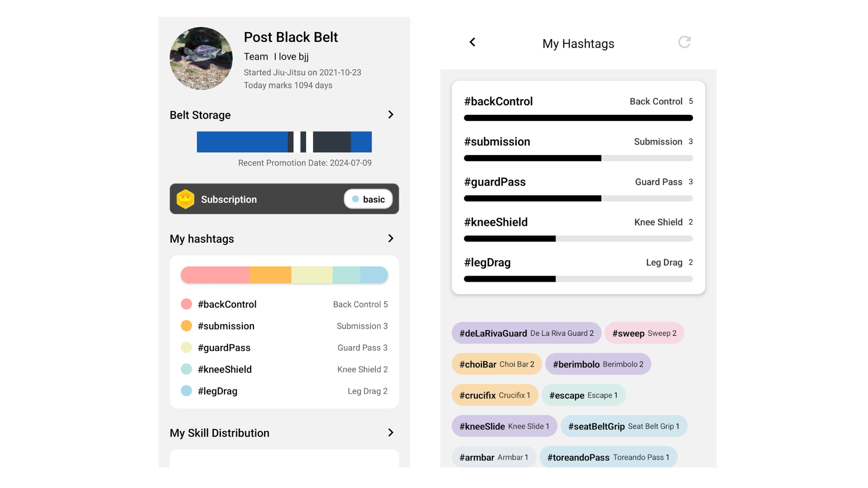Click the pink segment of hashtag color bar
This screenshot has width=868, height=488.
(216, 275)
